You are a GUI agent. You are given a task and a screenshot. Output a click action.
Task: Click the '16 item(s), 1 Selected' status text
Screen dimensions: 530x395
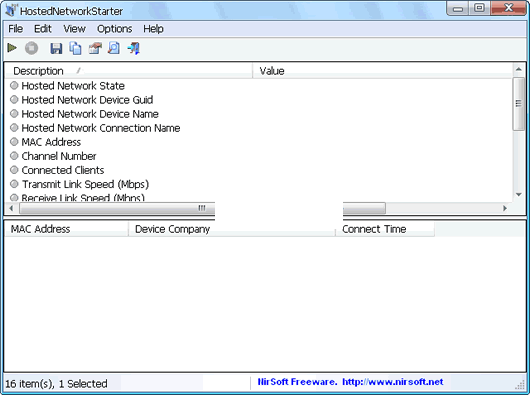point(56,384)
